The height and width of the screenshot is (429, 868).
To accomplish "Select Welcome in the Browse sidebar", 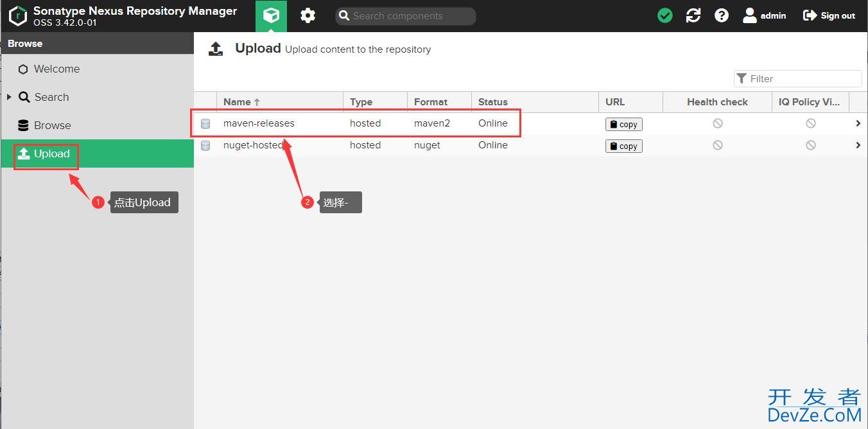I will pos(97,69).
